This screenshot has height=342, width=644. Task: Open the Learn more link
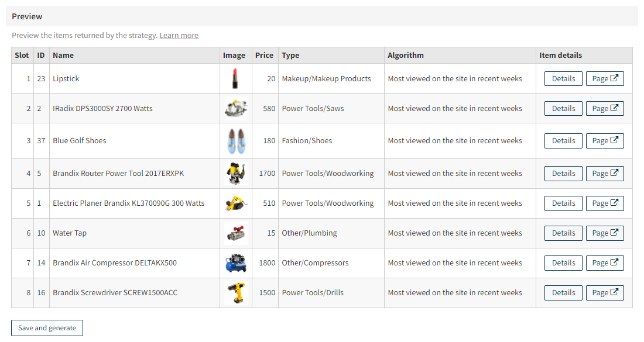pos(179,35)
